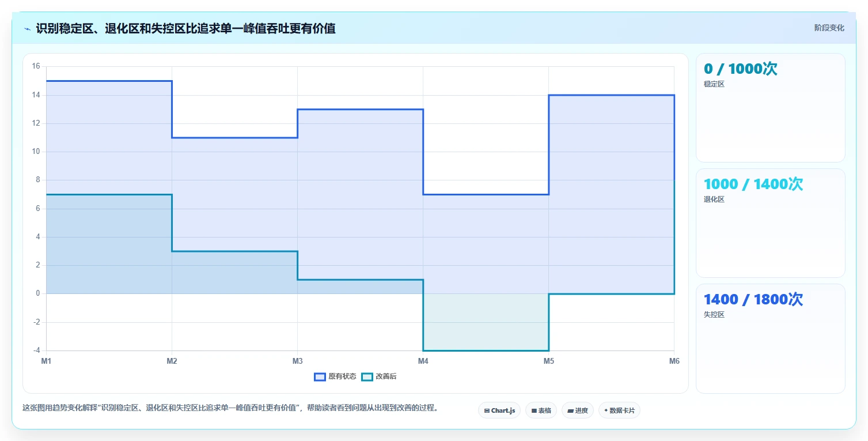Click the 阶段变化 label in header

coord(829,28)
